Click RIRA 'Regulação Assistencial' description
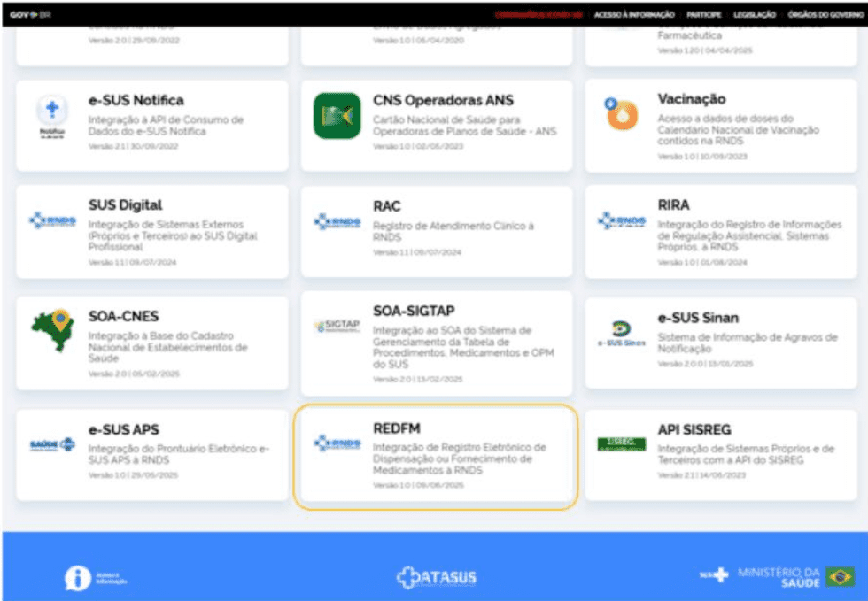Viewport: 868px width, 601px height. tap(750, 235)
